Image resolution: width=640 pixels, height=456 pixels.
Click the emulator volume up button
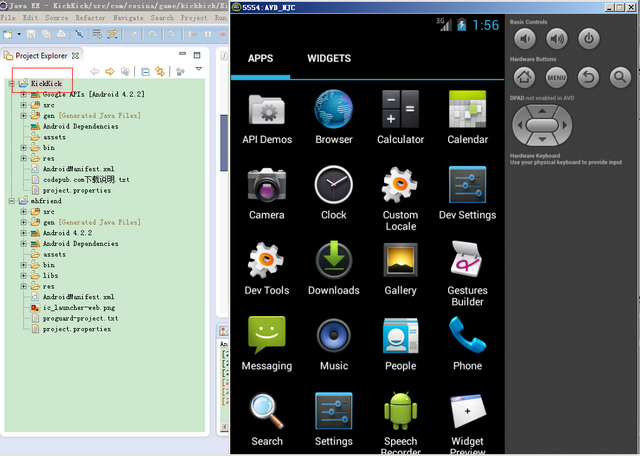click(557, 39)
